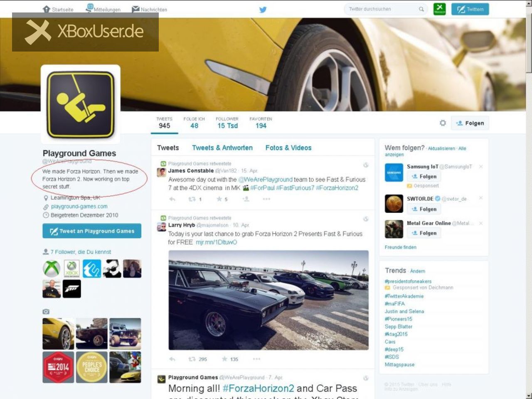Open Folge ich 48 list
The height and width of the screenshot is (399, 532).
coord(194,123)
